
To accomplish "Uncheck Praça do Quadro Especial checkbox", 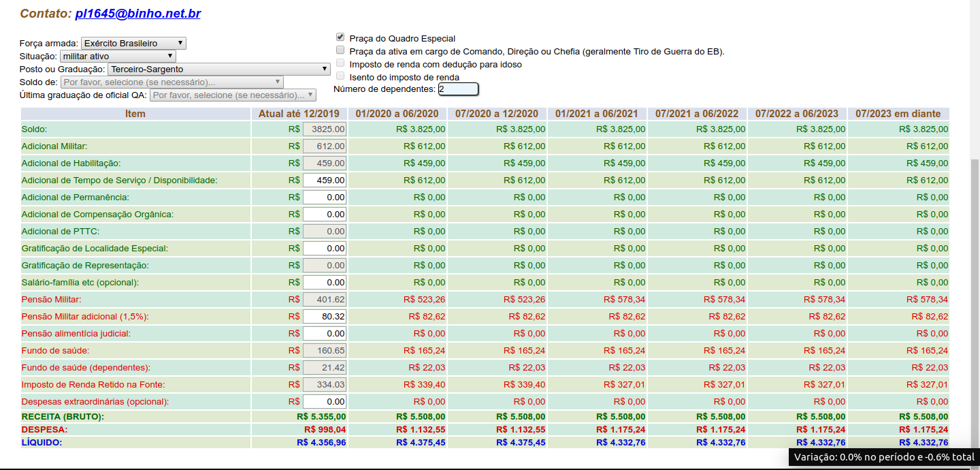I will click(x=340, y=37).
